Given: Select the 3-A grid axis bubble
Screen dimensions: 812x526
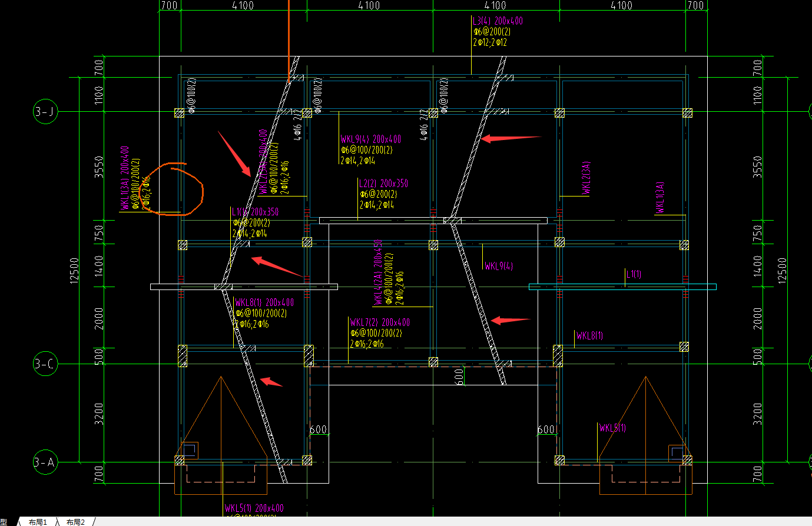Looking at the screenshot, I should click(45, 462).
